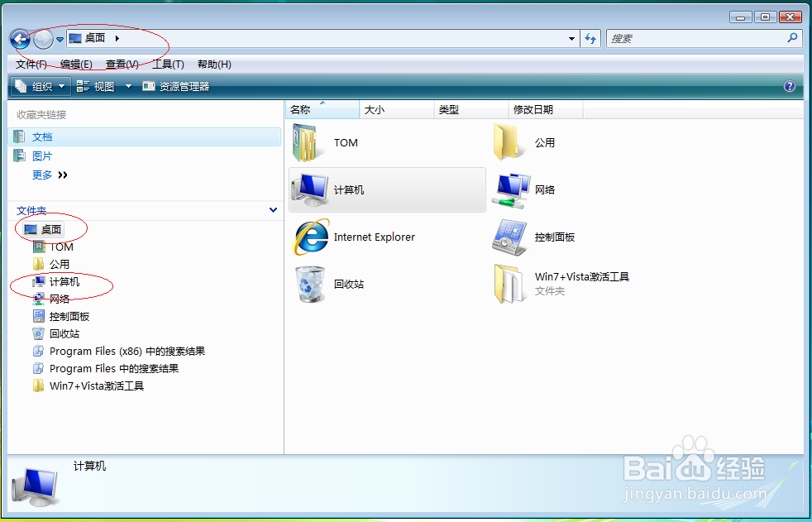Click the 资源管理器 toolbar button
Screen dimensions: 812x522
pos(176,86)
